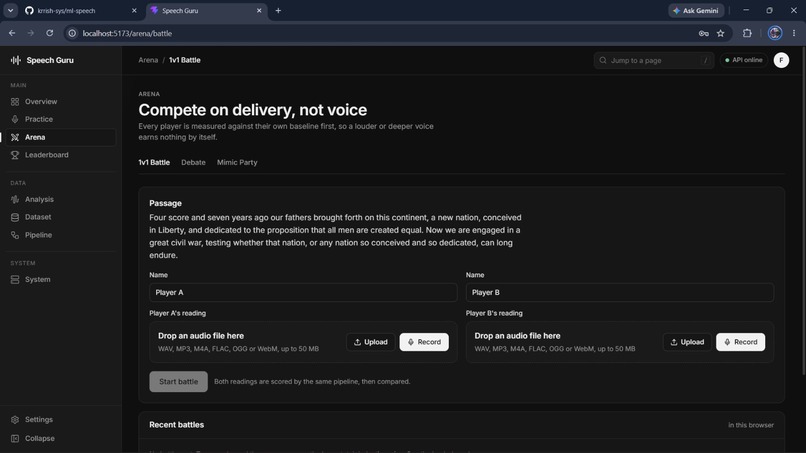806x453 pixels.
Task: Click the Collapse sidebar icon
Action: point(15,439)
